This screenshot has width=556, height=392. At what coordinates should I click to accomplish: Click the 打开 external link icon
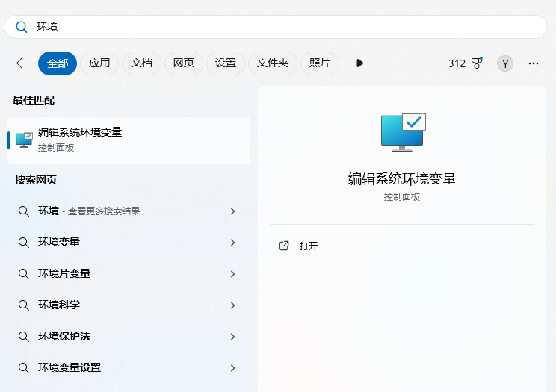pyautogui.click(x=284, y=246)
